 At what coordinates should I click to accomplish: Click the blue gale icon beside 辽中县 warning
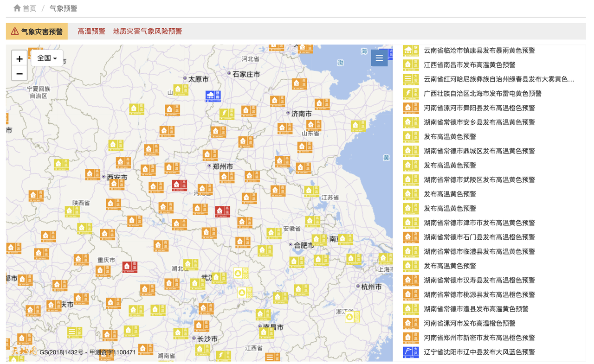pos(411,352)
